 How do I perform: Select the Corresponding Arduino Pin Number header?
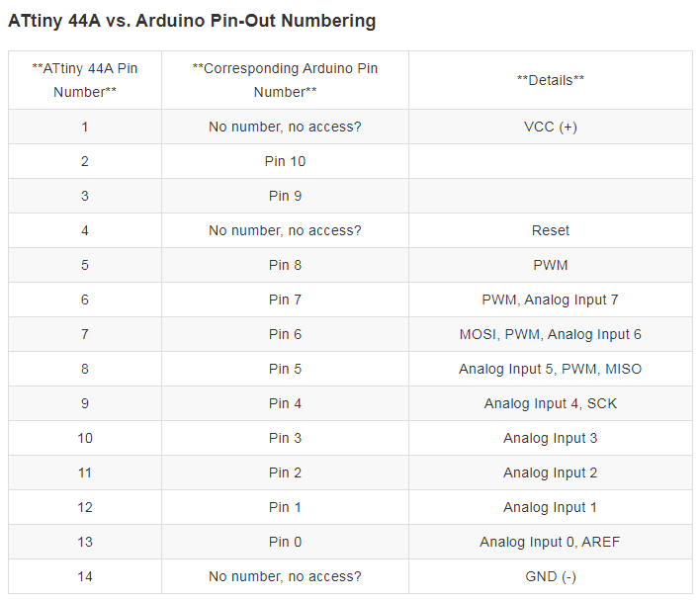click(x=285, y=80)
